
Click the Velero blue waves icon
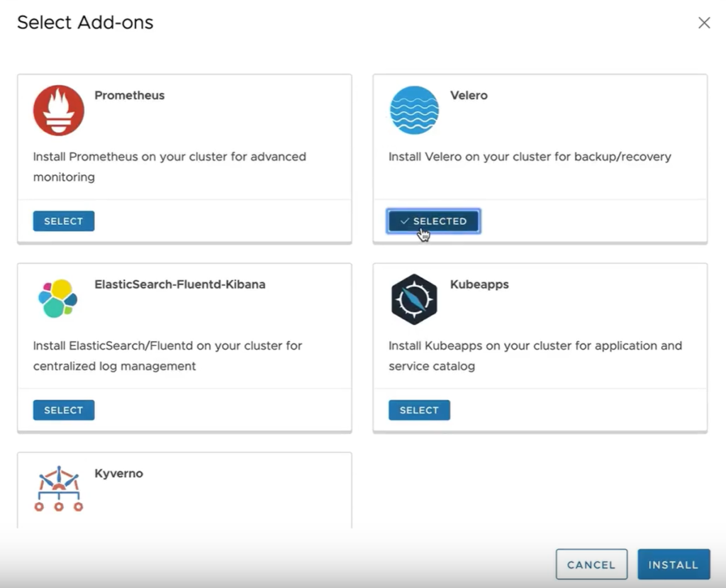pyautogui.click(x=414, y=110)
